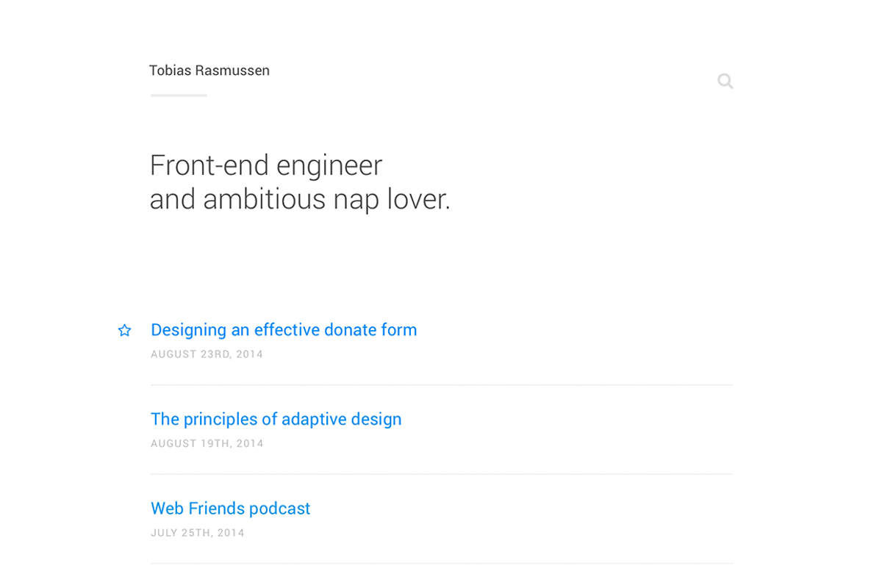Click the 'JULY 25TH, 2014' timestamp
The height and width of the screenshot is (588, 882).
198,532
